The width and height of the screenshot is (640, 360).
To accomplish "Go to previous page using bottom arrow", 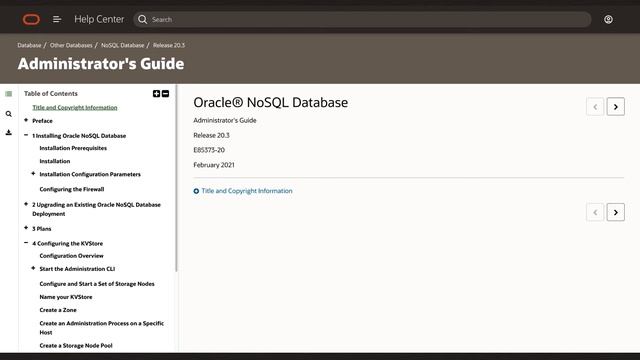I will 595,212.
